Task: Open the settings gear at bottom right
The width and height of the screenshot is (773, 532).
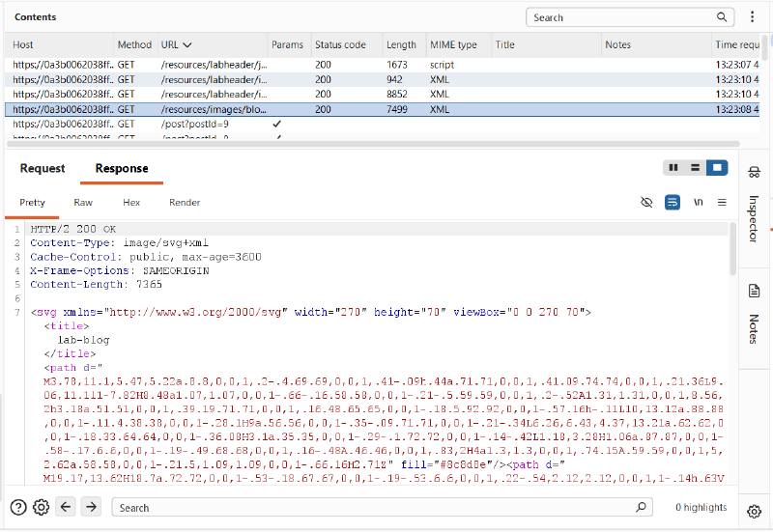Action: (x=754, y=512)
